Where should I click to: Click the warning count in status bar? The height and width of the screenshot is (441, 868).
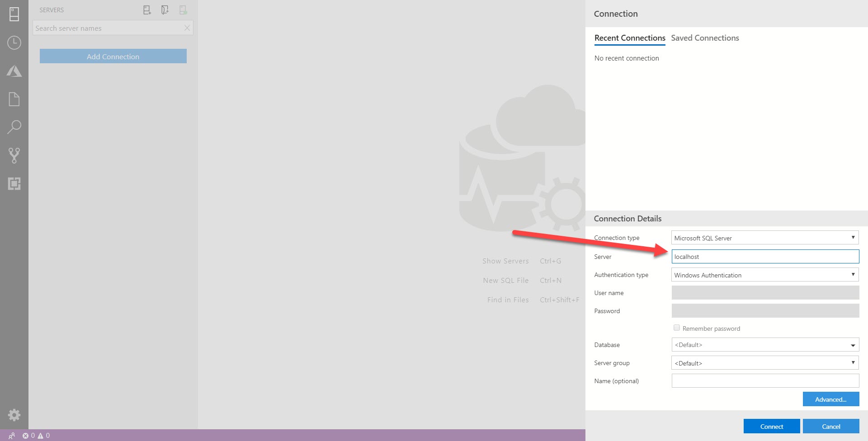pyautogui.click(x=44, y=436)
